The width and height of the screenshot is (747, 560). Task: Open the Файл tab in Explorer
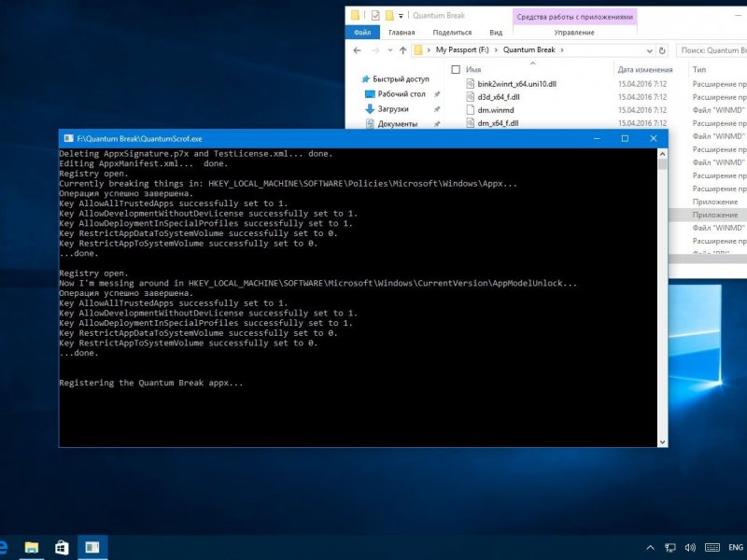pyautogui.click(x=362, y=33)
